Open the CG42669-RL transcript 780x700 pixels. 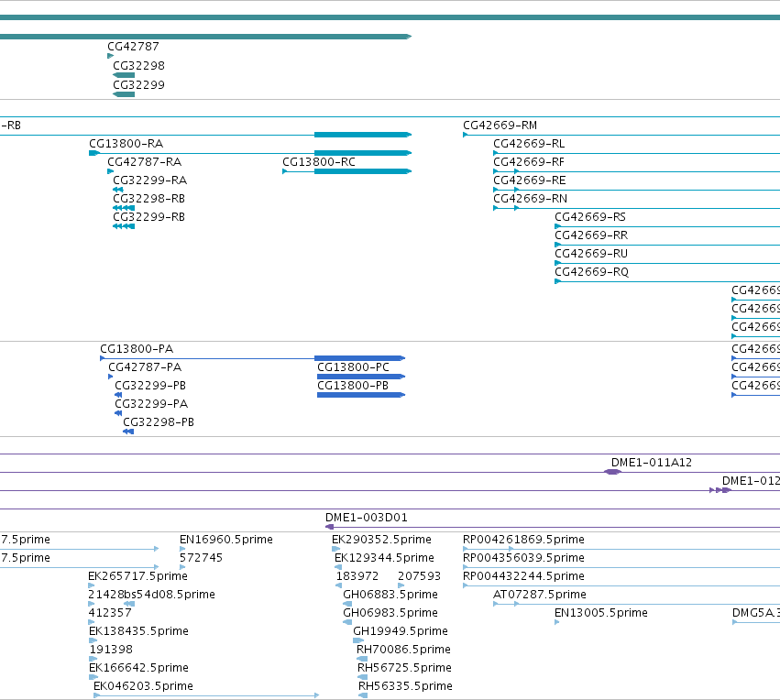tap(529, 144)
